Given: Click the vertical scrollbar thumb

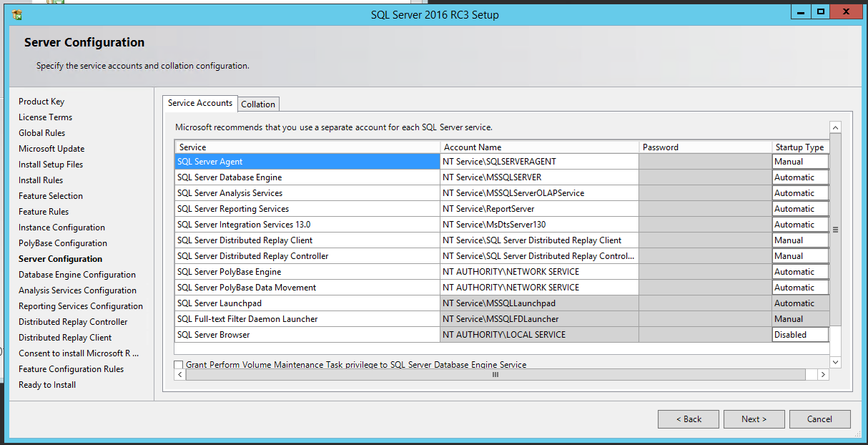Looking at the screenshot, I should click(835, 230).
